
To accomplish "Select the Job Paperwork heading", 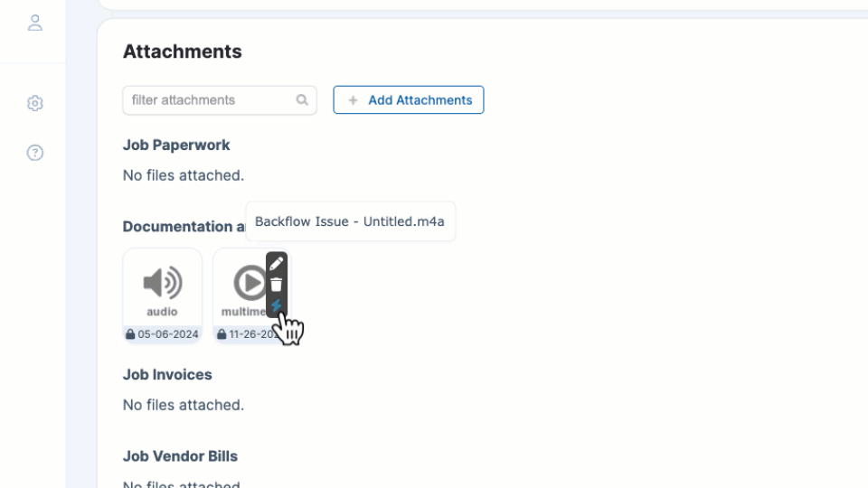I will (x=176, y=145).
